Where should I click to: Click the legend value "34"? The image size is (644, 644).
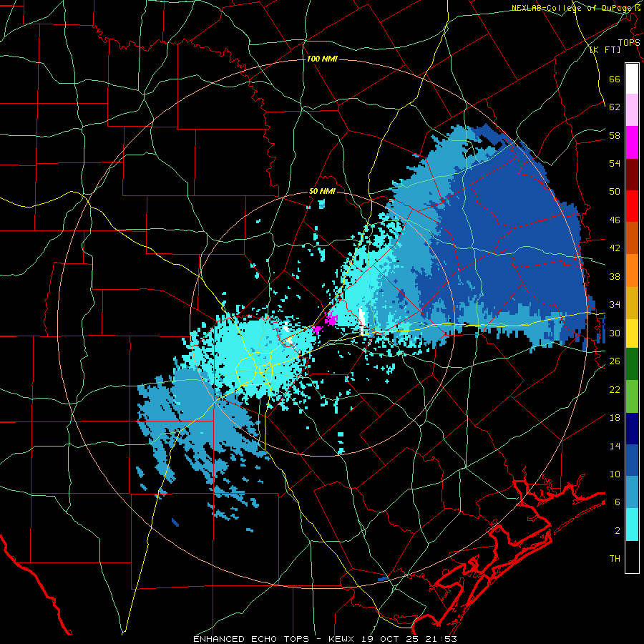615,304
